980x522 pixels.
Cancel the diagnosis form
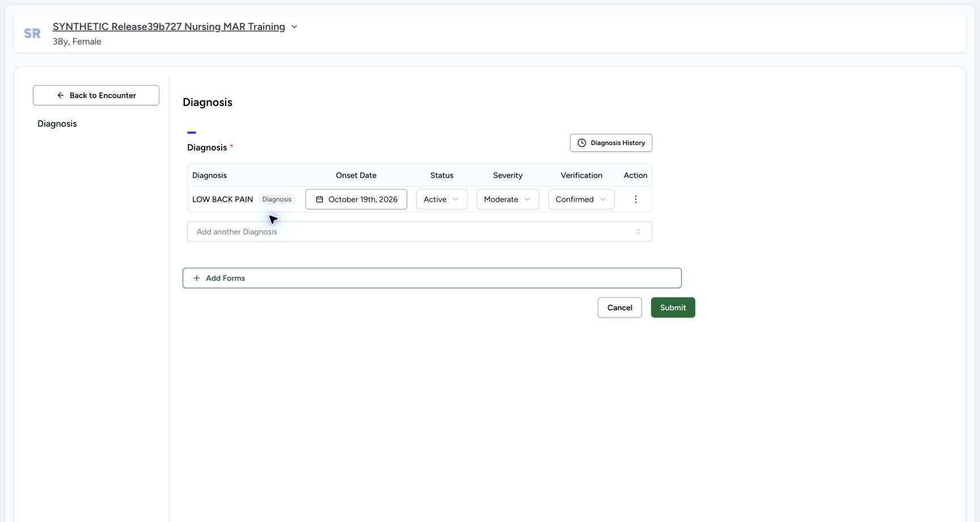click(x=619, y=308)
